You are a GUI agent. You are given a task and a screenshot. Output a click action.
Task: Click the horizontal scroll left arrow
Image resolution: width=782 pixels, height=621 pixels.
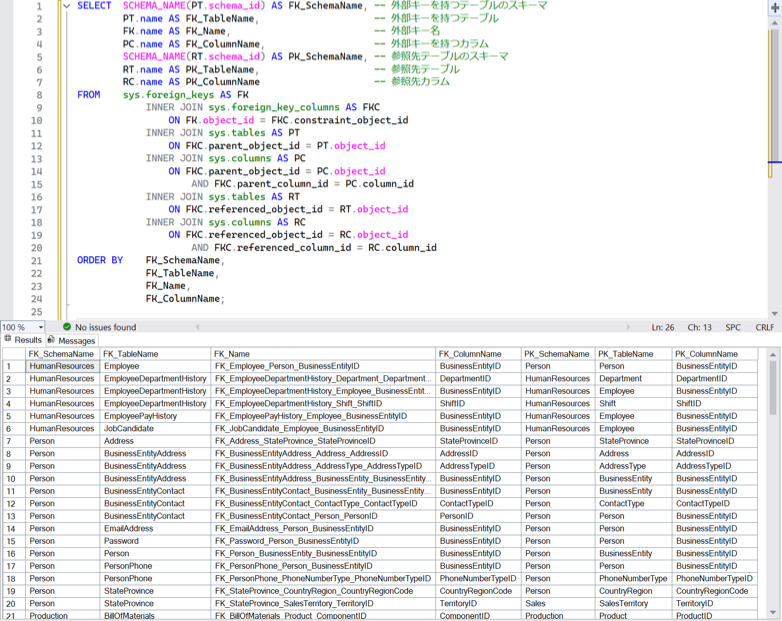coord(197,327)
